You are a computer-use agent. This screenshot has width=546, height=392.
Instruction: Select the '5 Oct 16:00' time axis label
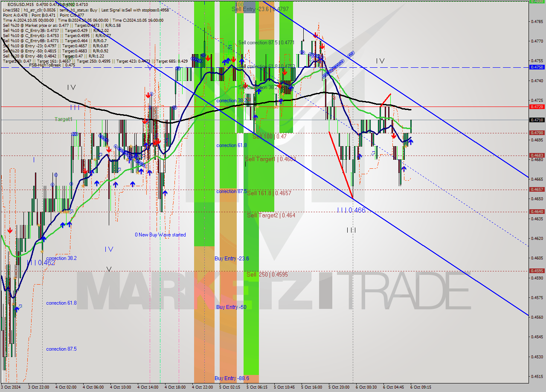(311, 387)
